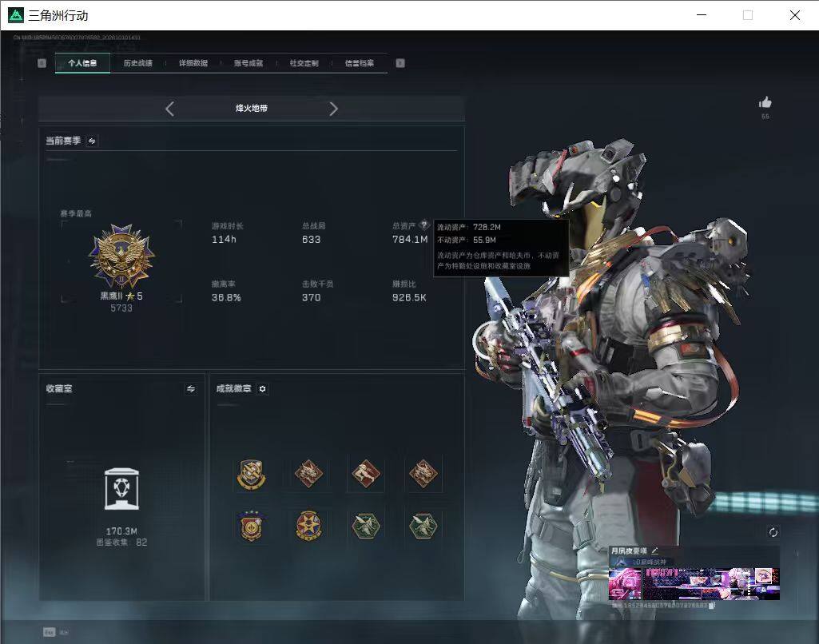This screenshot has height=644, width=819.
Task: Open the 账号成就 tab
Action: pyautogui.click(x=248, y=63)
